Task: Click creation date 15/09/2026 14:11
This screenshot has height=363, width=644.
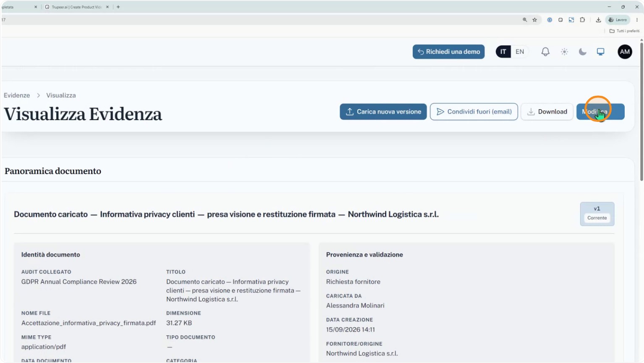Action: coord(351,330)
